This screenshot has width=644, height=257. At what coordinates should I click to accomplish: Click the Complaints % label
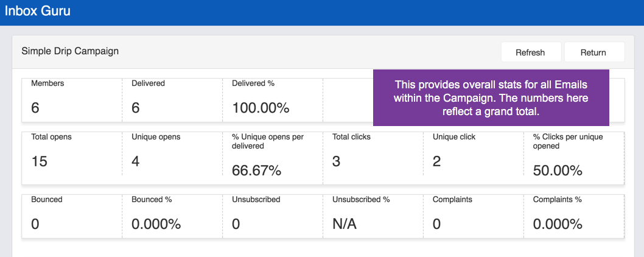[x=558, y=199]
